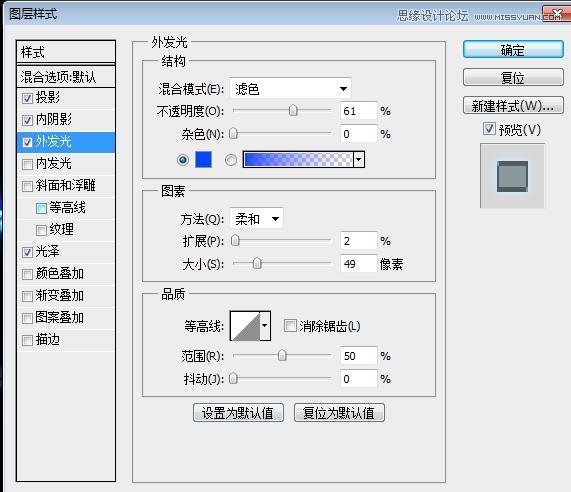Click the 范围 value field 50

358,355
